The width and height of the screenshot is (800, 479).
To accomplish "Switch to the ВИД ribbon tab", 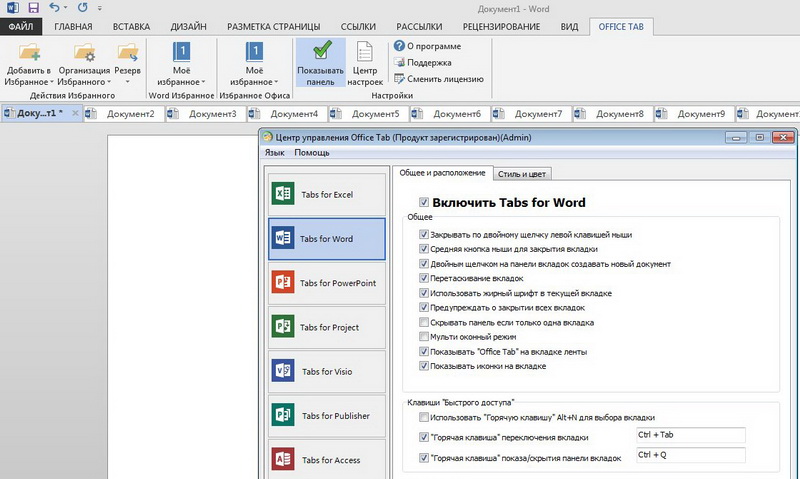I will (x=569, y=27).
